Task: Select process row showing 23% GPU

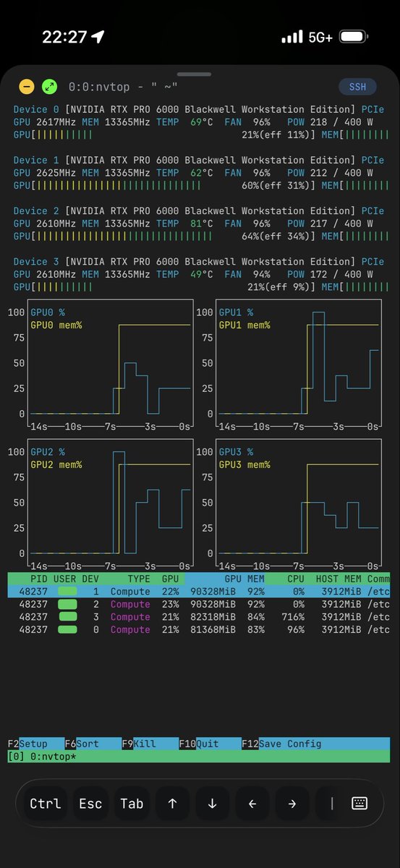Action: tap(199, 604)
